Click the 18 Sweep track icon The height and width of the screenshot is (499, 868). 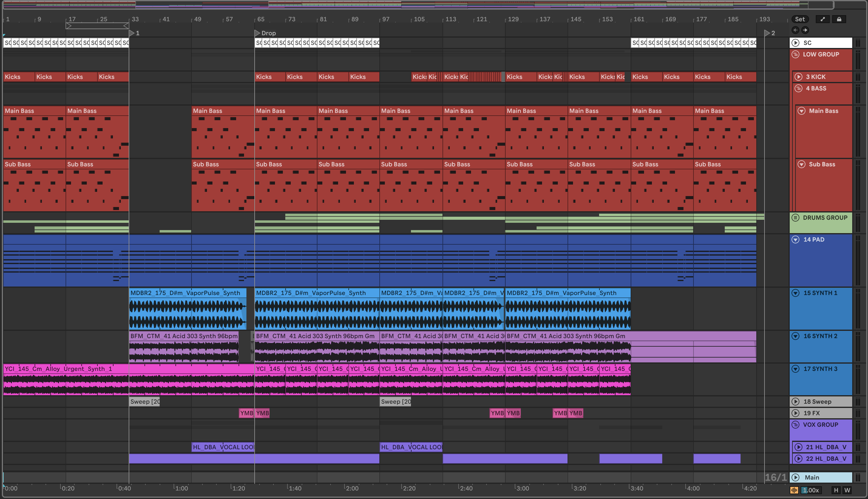(796, 402)
